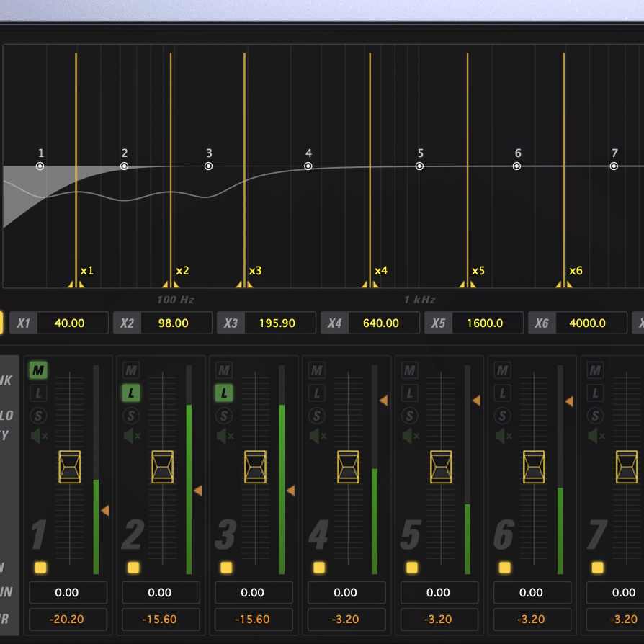
Task: Select band node 4 on the graph
Action: tap(308, 166)
